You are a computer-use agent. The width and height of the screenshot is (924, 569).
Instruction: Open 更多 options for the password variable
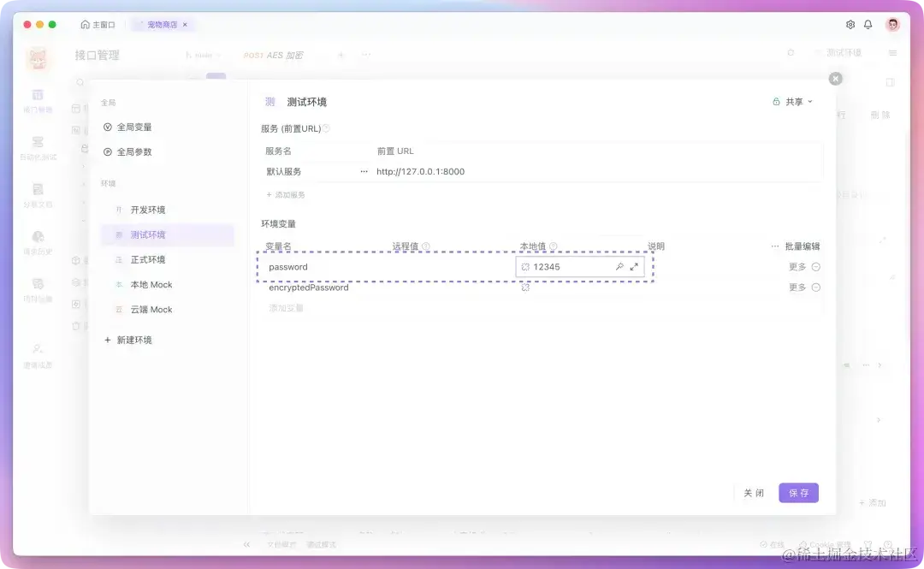pos(797,266)
